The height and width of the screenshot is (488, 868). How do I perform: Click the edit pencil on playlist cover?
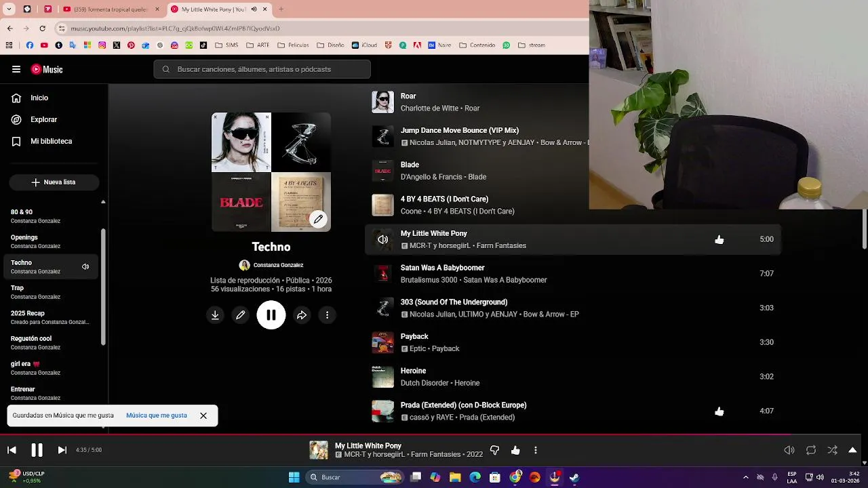[318, 219]
